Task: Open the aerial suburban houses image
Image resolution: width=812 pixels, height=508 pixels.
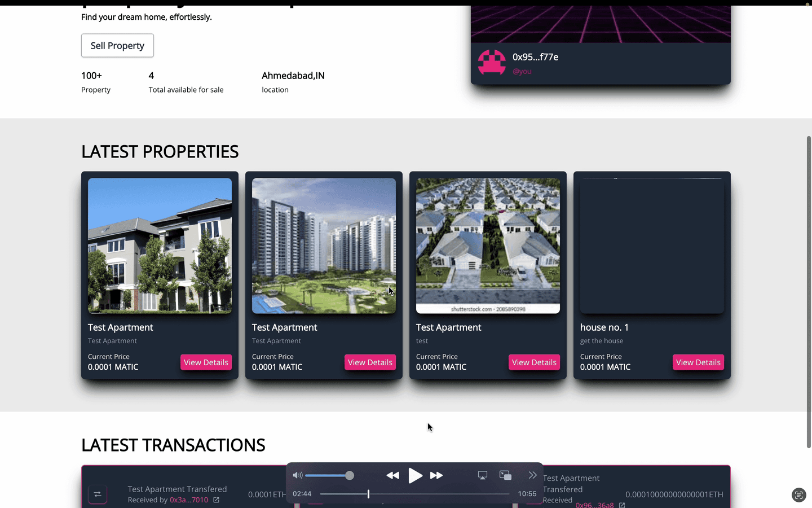Action: click(488, 246)
